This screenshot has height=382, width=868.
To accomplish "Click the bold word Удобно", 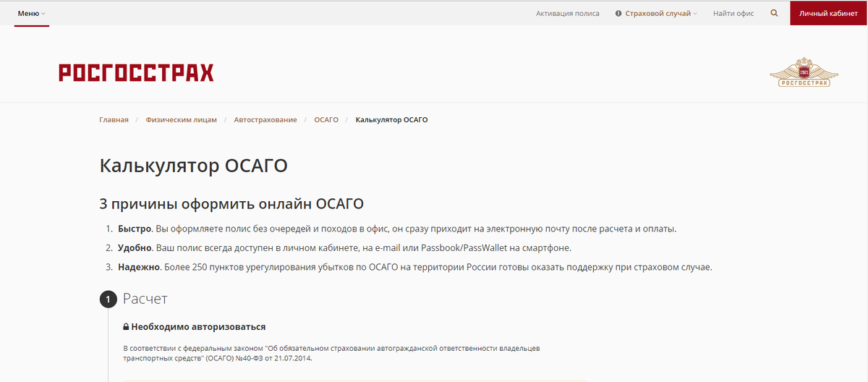I will pyautogui.click(x=135, y=248).
